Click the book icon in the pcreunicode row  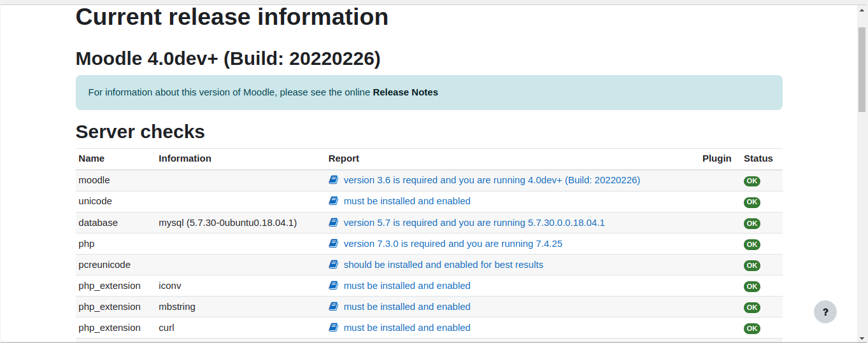click(333, 265)
